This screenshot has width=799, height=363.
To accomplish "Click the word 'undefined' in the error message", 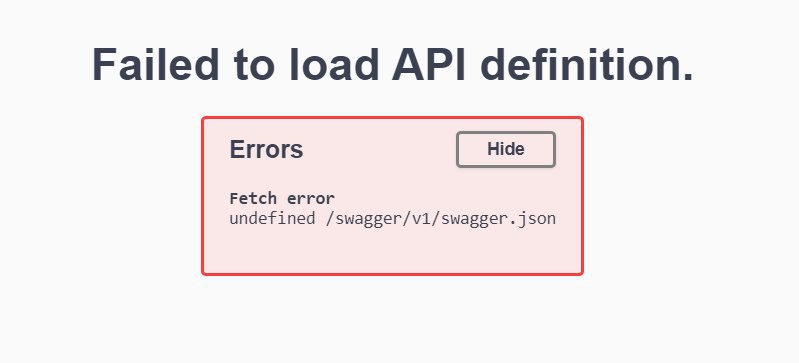I will 272,219.
